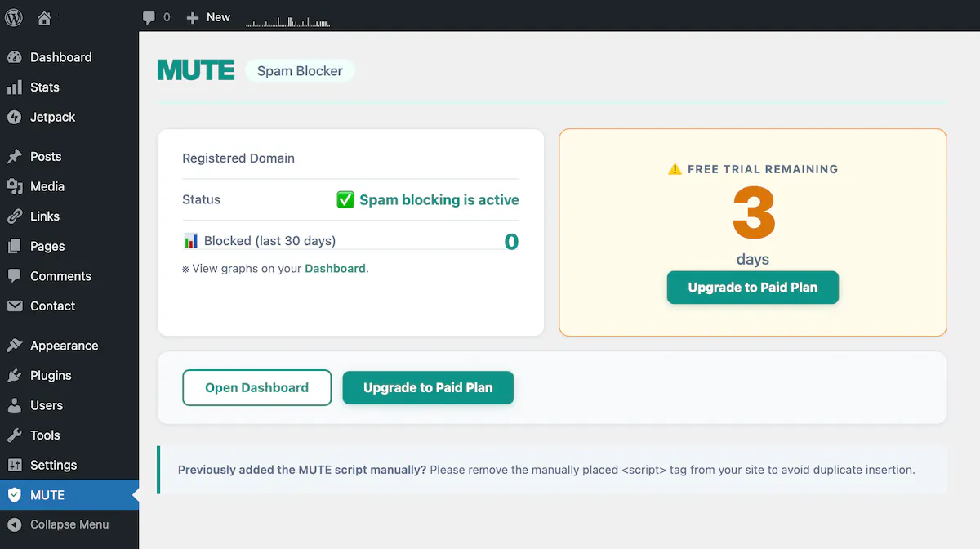Click the plus New icon in admin bar
The height and width of the screenshot is (549, 980).
[x=193, y=17]
